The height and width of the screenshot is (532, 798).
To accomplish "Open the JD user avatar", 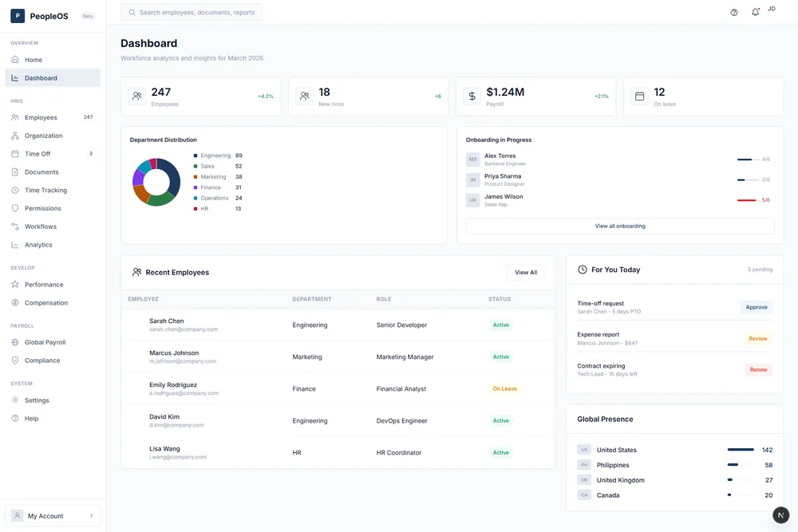I will point(772,9).
